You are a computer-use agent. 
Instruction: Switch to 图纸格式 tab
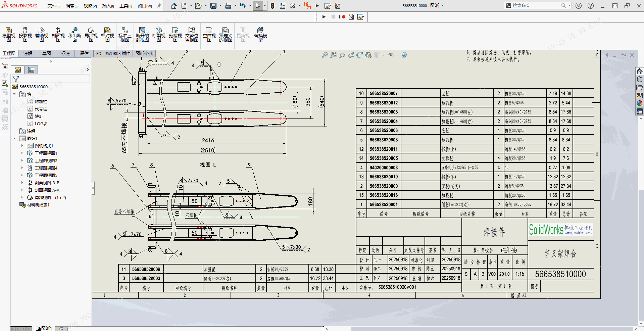(144, 53)
